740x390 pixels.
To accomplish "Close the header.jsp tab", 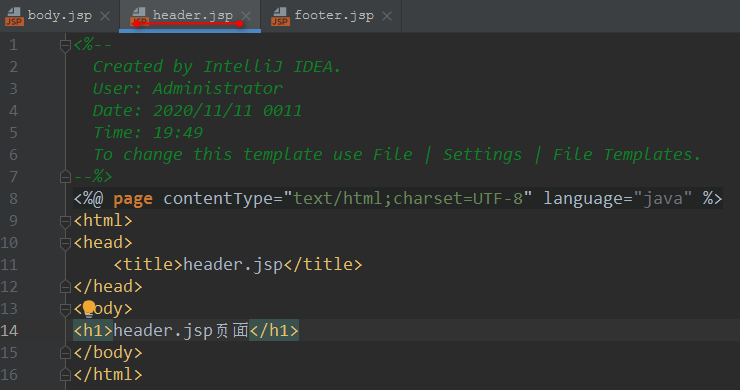I will coord(246,16).
